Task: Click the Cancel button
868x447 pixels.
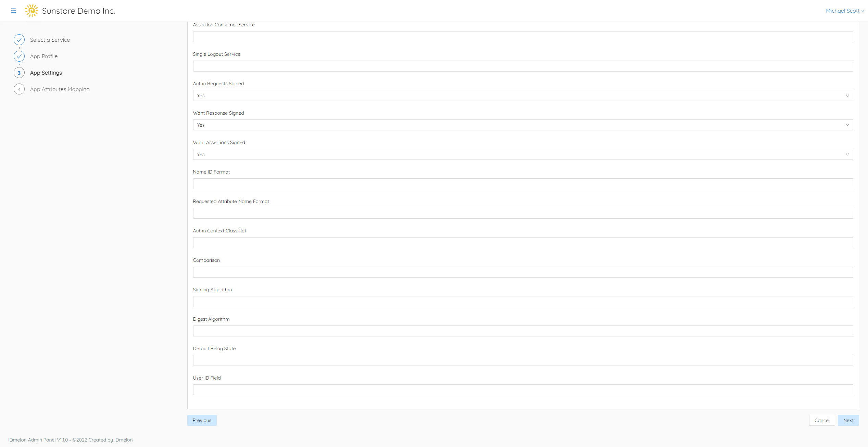Action: [822, 420]
